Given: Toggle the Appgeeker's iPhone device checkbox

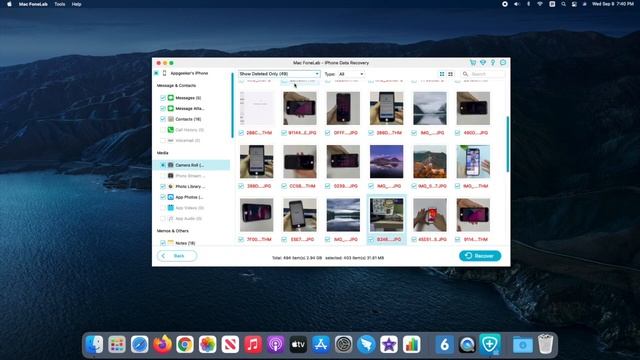Looking at the screenshot, I should pyautogui.click(x=156, y=73).
